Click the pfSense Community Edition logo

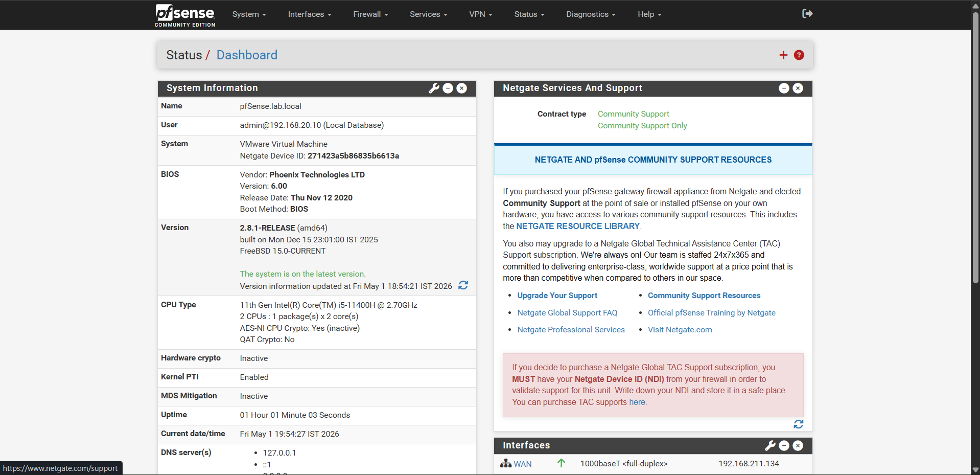pyautogui.click(x=185, y=15)
